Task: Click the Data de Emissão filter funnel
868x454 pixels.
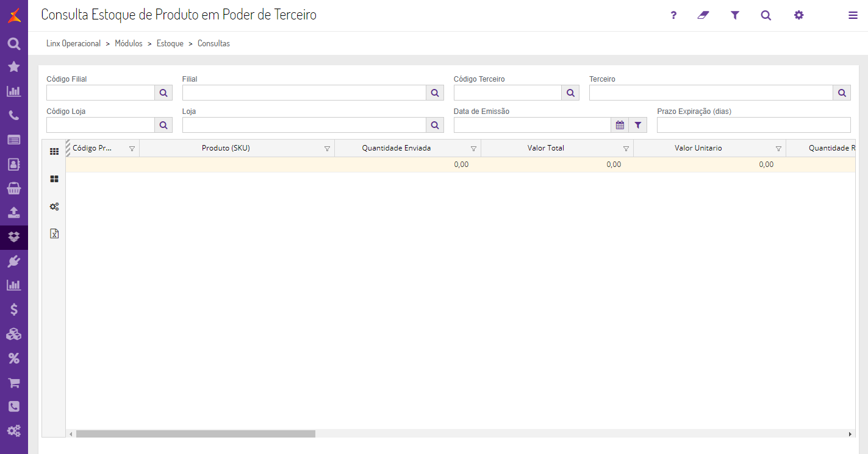Action: (638, 125)
